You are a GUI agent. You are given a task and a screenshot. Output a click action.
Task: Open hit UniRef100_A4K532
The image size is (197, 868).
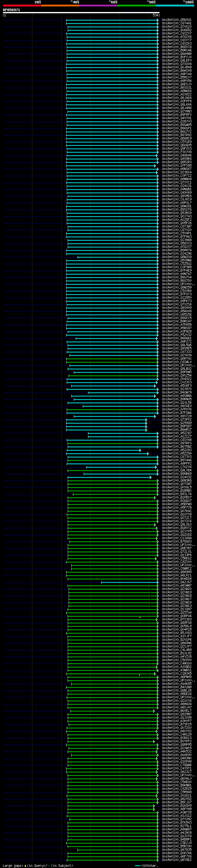[x=176, y=751]
